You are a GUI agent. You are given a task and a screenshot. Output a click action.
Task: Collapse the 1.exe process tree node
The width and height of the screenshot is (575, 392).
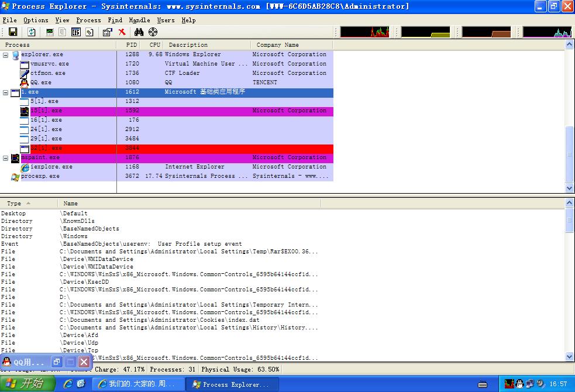point(6,92)
